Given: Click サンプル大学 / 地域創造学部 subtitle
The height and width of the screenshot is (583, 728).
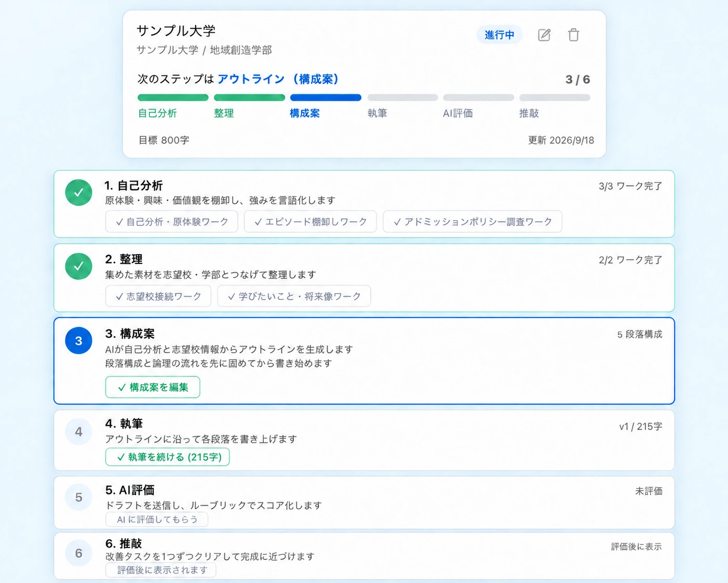Looking at the screenshot, I should click(204, 50).
